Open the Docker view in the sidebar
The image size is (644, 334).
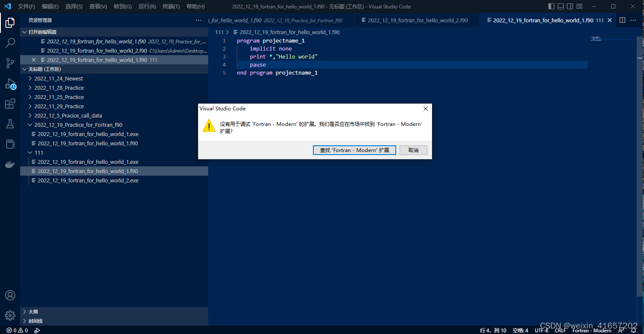click(x=10, y=164)
